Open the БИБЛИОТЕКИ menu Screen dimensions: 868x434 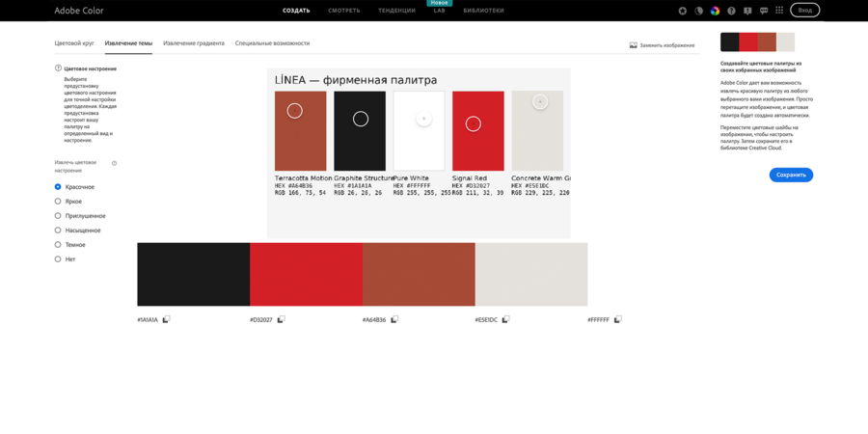tap(484, 11)
